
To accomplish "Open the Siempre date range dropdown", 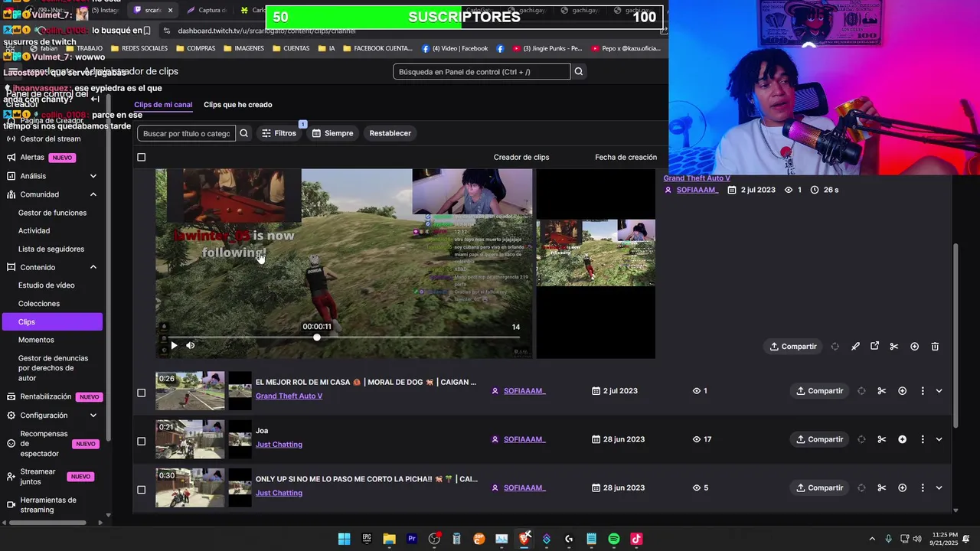I will [x=332, y=133].
